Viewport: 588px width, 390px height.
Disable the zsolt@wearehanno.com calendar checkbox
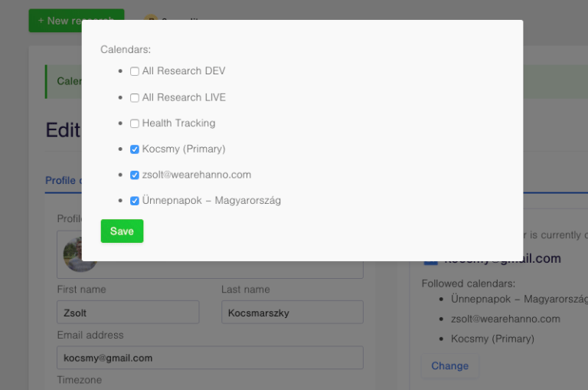click(135, 175)
